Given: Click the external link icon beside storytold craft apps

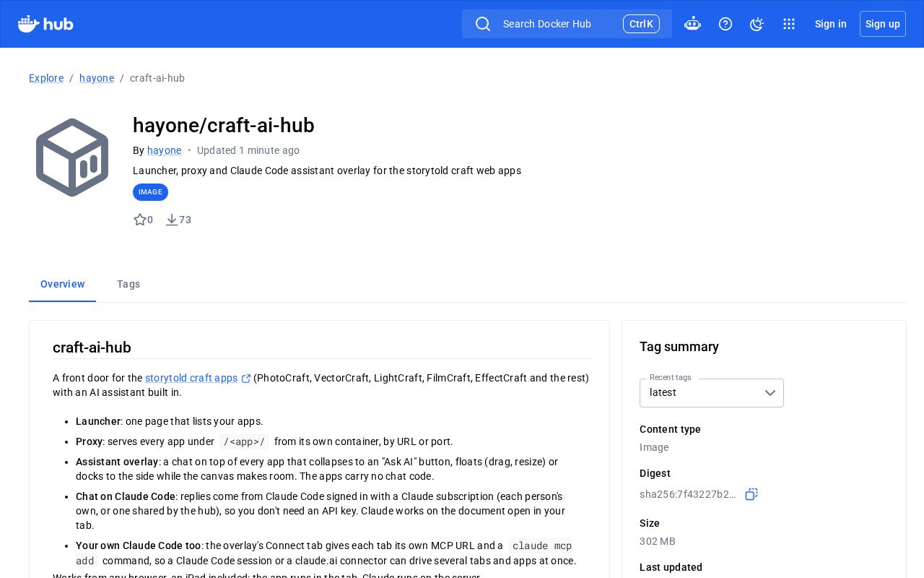Looking at the screenshot, I should (x=246, y=379).
